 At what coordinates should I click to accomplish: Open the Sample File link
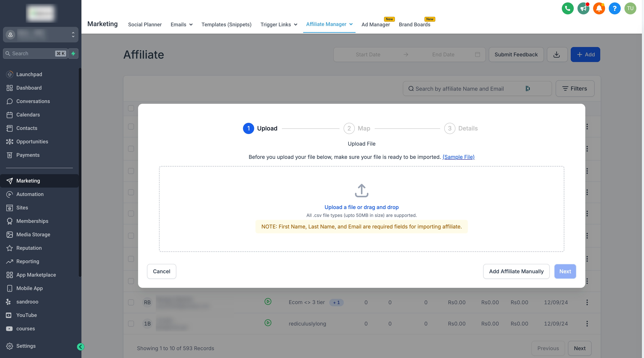click(x=458, y=157)
